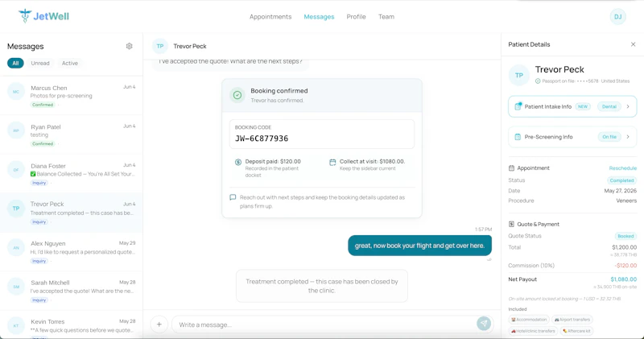
Task: Click the Airport transfers tag
Action: (x=572, y=320)
